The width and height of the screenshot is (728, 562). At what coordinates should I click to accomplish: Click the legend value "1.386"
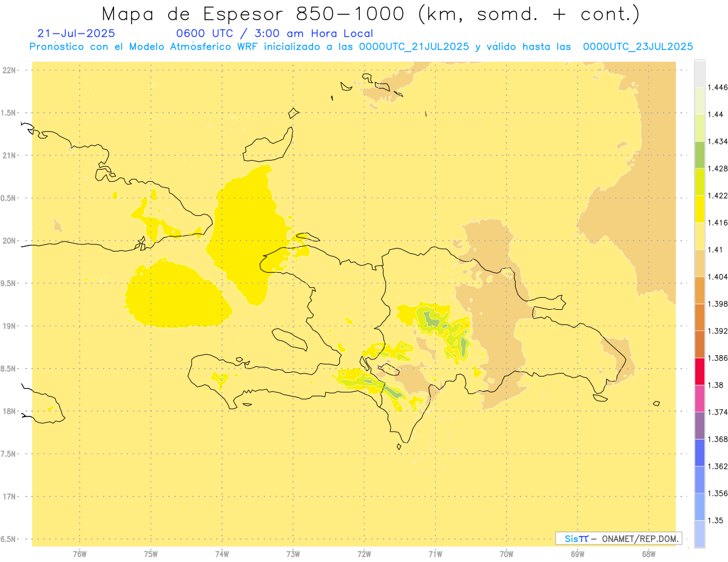coord(718,358)
